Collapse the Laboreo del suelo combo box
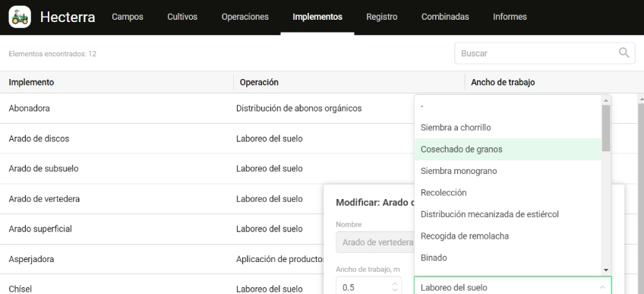This screenshot has width=644, height=294. point(602,287)
